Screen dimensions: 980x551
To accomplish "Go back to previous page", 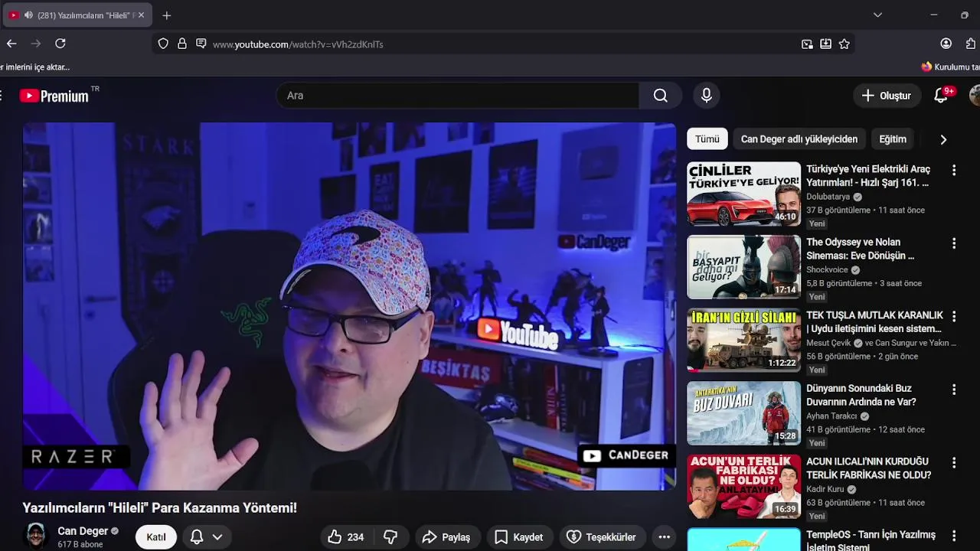I will 11,44.
